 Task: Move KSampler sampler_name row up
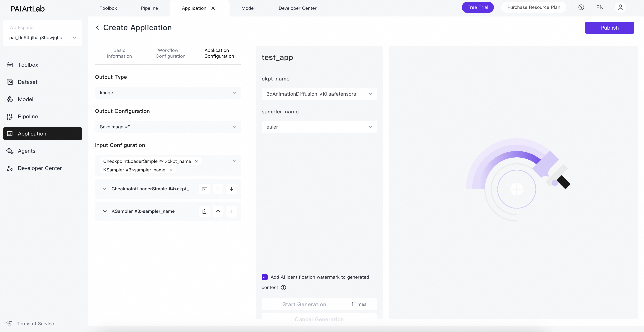pyautogui.click(x=218, y=211)
